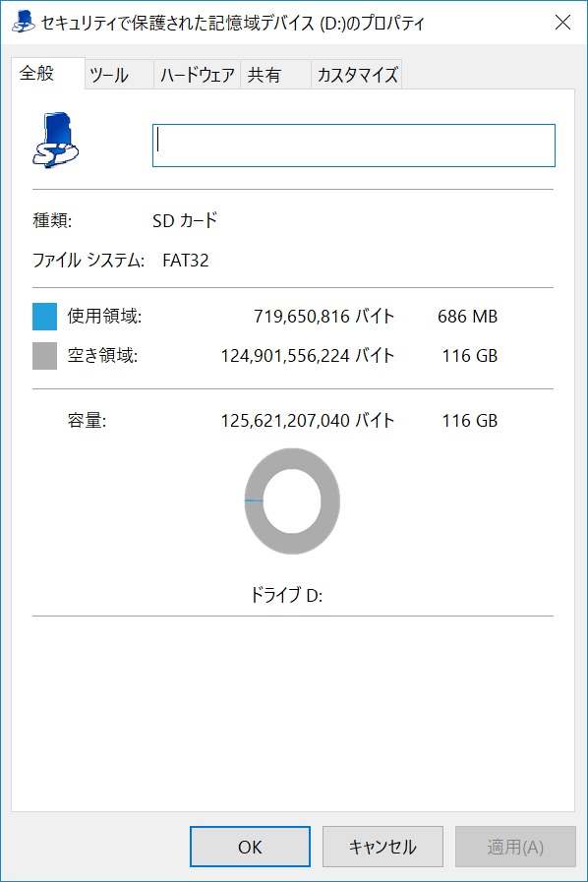Click the large SD card drive icon
Image resolution: width=588 pixels, height=882 pixels.
point(56,140)
